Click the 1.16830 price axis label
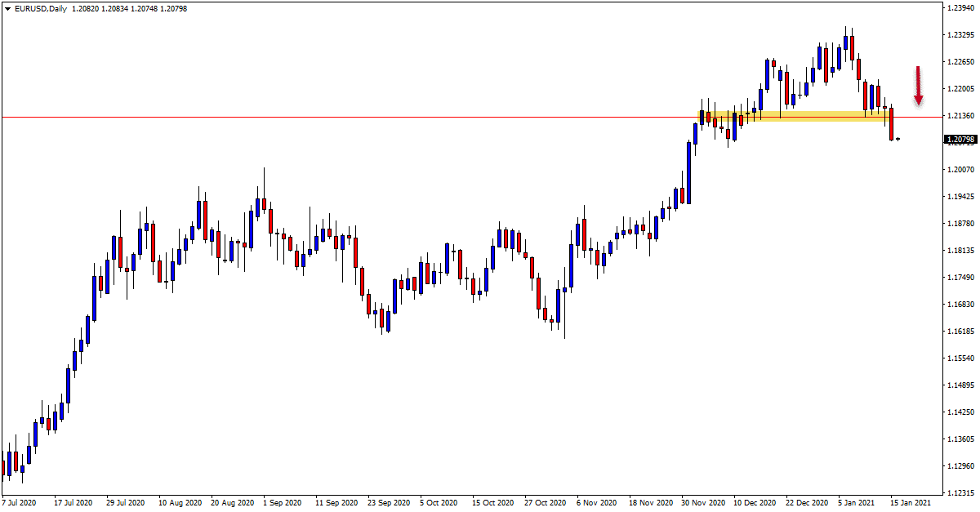This screenshot has width=980, height=512. tap(960, 305)
